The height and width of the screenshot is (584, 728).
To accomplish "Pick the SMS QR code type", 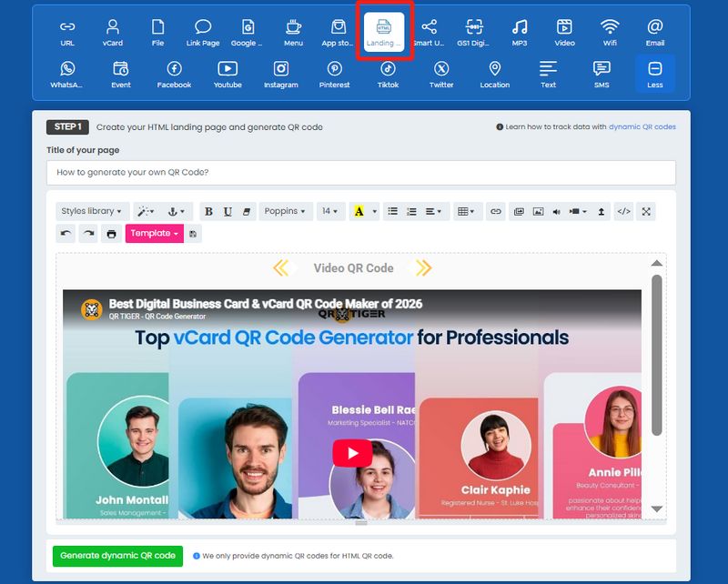I will [602, 75].
